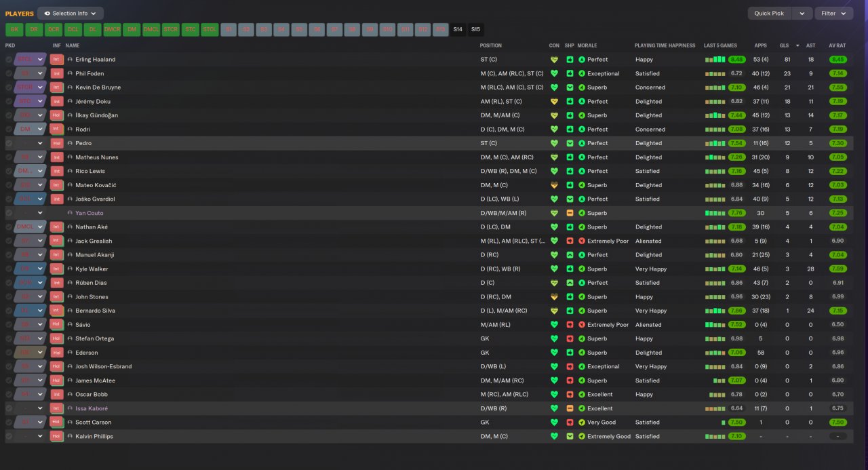This screenshot has width=868, height=470.
Task: Click Kalvin Phillips' morale icon
Action: coord(582,436)
